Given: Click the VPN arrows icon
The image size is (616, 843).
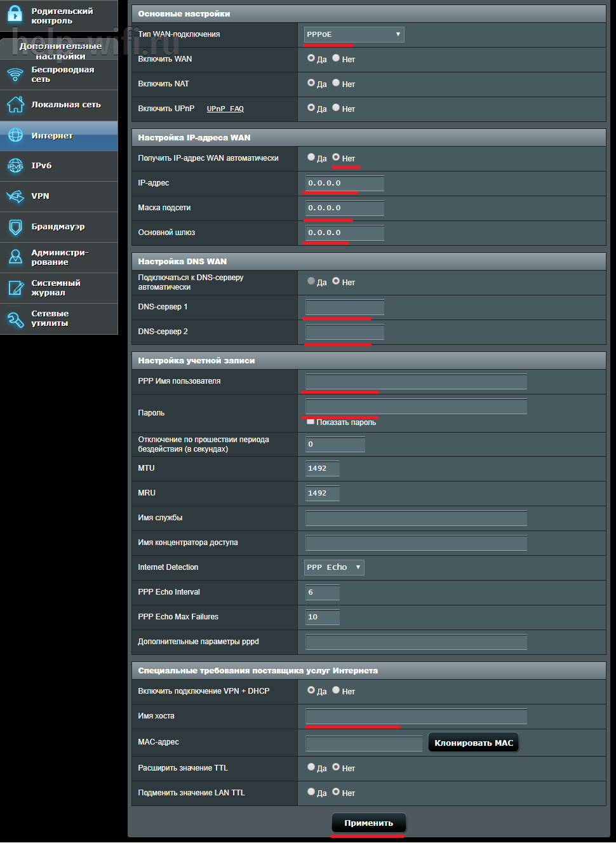Looking at the screenshot, I should pyautogui.click(x=15, y=196).
